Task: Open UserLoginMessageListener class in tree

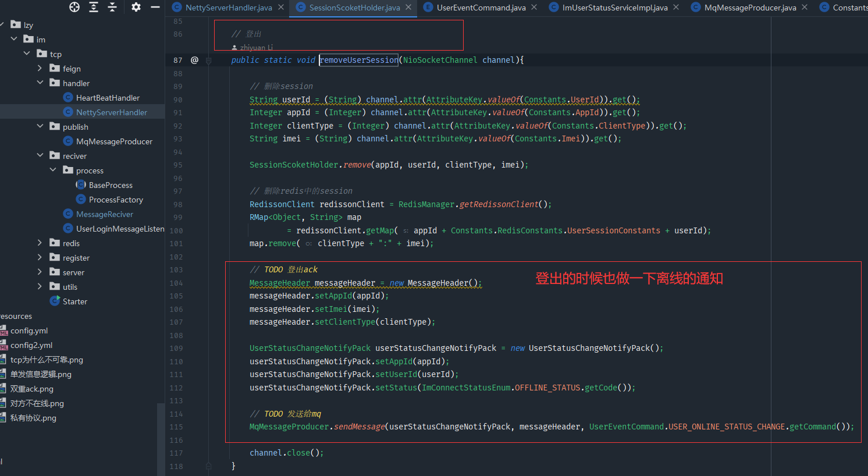Action: point(120,229)
